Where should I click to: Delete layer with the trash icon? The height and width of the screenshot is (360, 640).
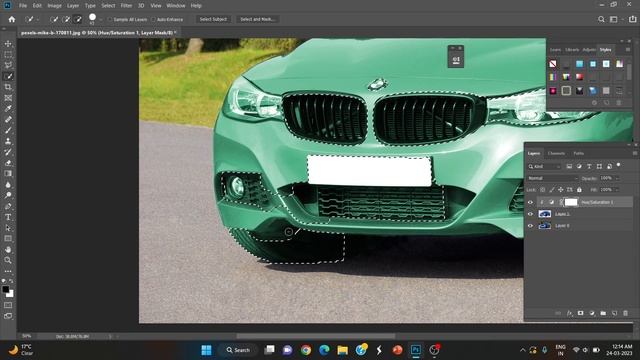625,313
